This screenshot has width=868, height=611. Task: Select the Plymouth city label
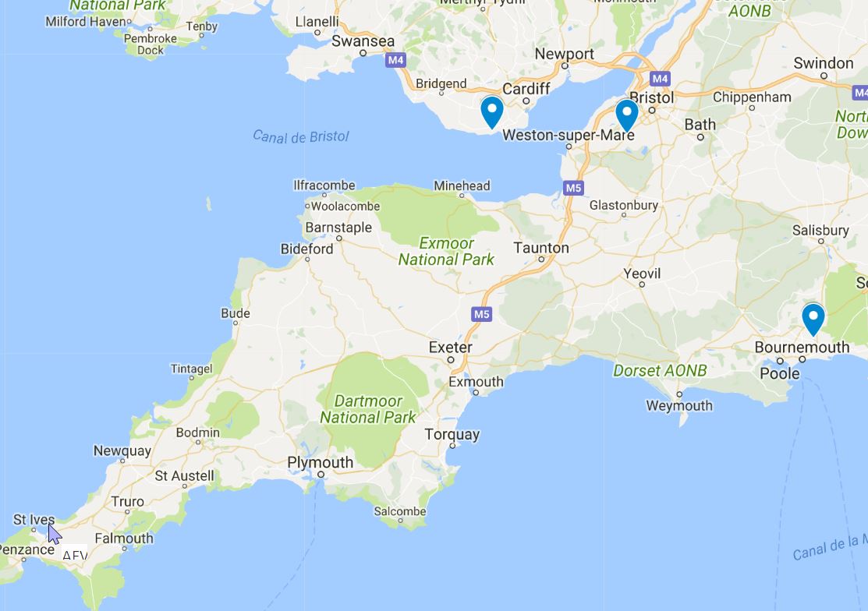pos(320,462)
